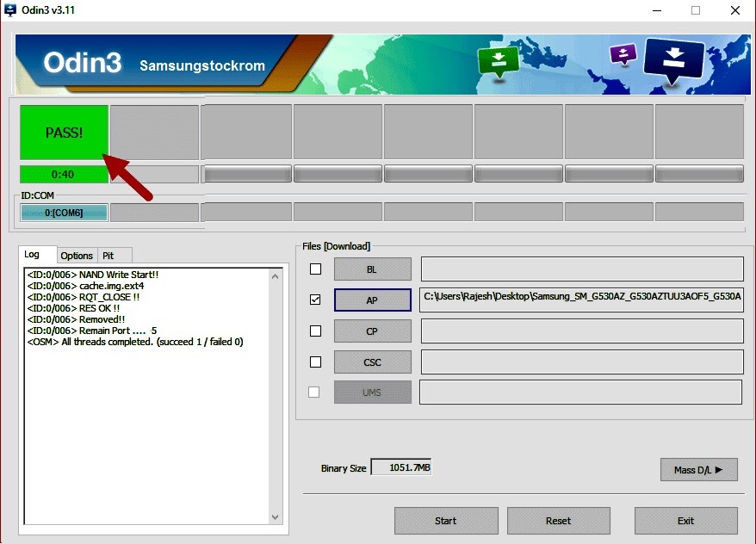The image size is (756, 544).
Task: Click the AP file button
Action: [x=373, y=300]
